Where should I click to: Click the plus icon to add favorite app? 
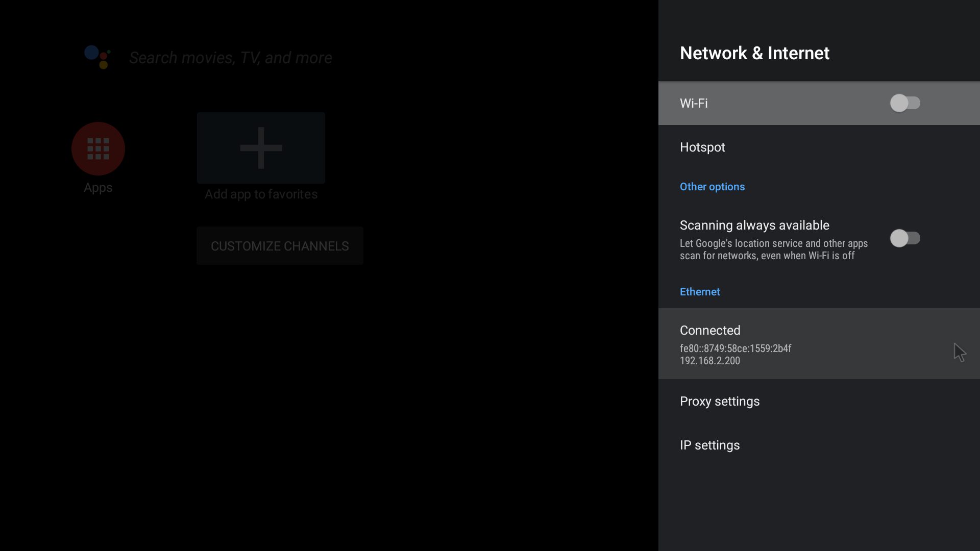pyautogui.click(x=261, y=147)
